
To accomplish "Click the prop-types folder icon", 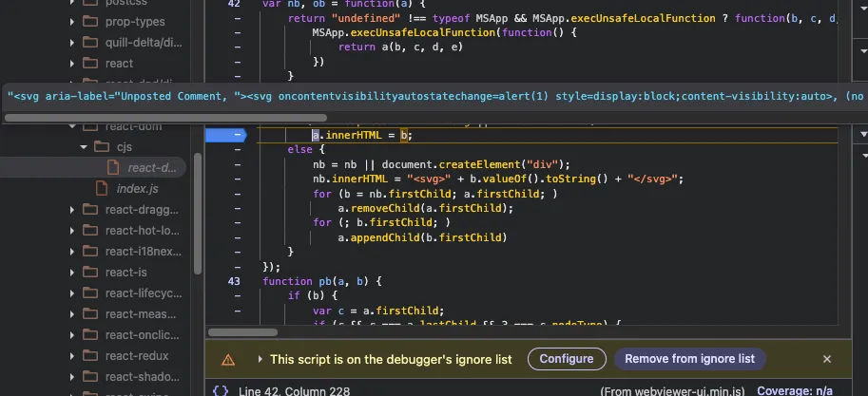I will (x=89, y=20).
